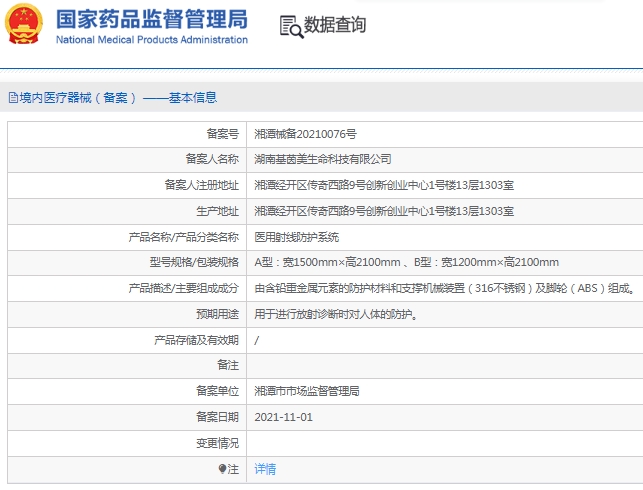This screenshot has height=490, width=643.
Task: Click the 产品存储及有效期 label
Action: tap(196, 340)
